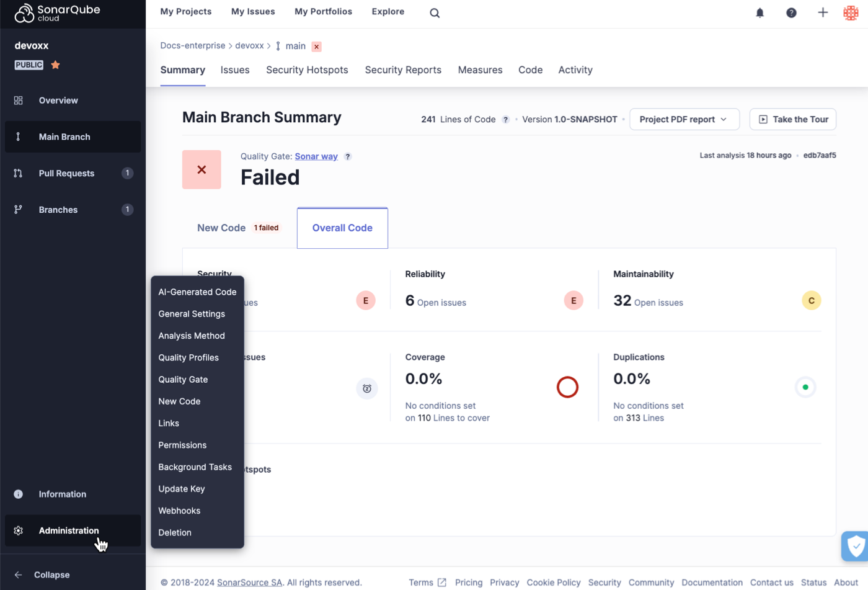Open the Project PDF report dropdown
The image size is (868, 590).
tap(684, 118)
